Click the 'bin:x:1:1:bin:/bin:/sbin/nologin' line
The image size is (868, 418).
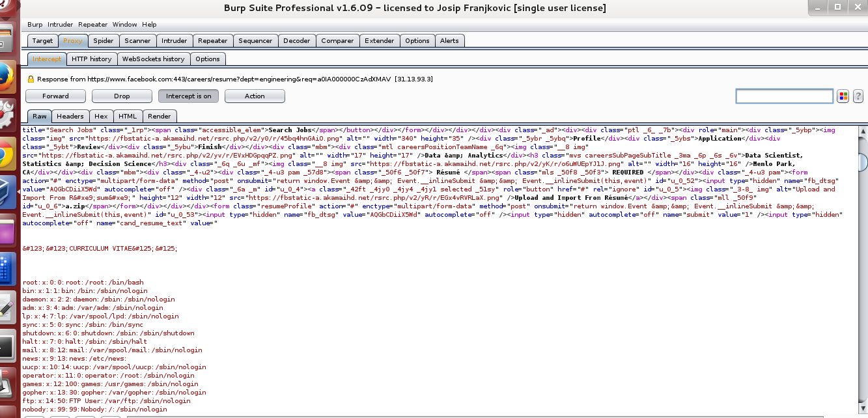tap(85, 290)
